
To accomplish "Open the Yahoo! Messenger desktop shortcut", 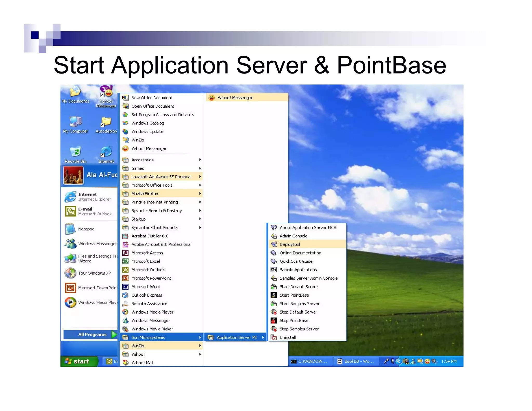I will (x=106, y=96).
